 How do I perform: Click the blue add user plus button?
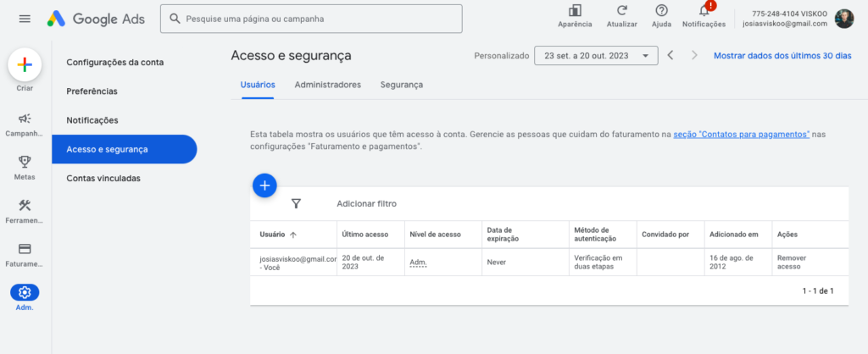coord(264,185)
